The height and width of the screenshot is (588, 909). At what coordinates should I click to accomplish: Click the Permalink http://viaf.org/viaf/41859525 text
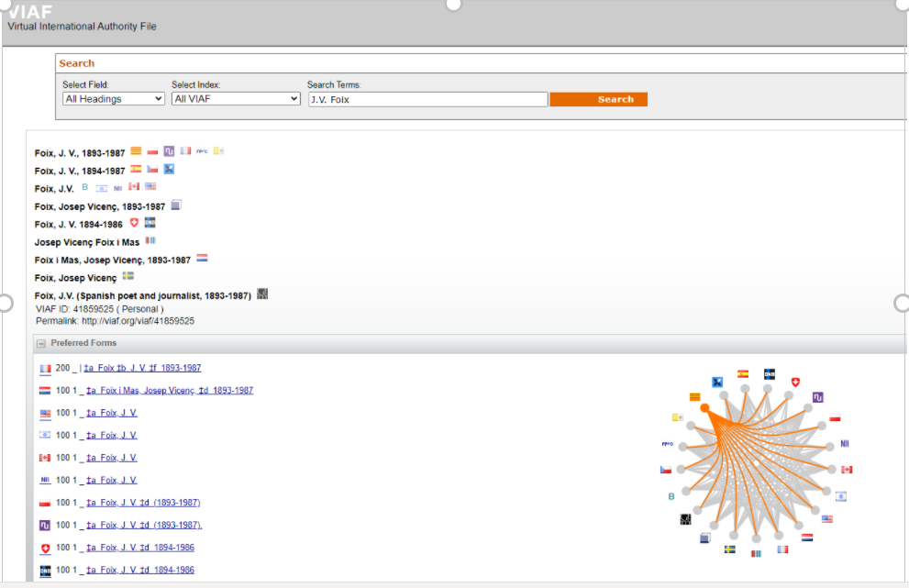click(116, 321)
